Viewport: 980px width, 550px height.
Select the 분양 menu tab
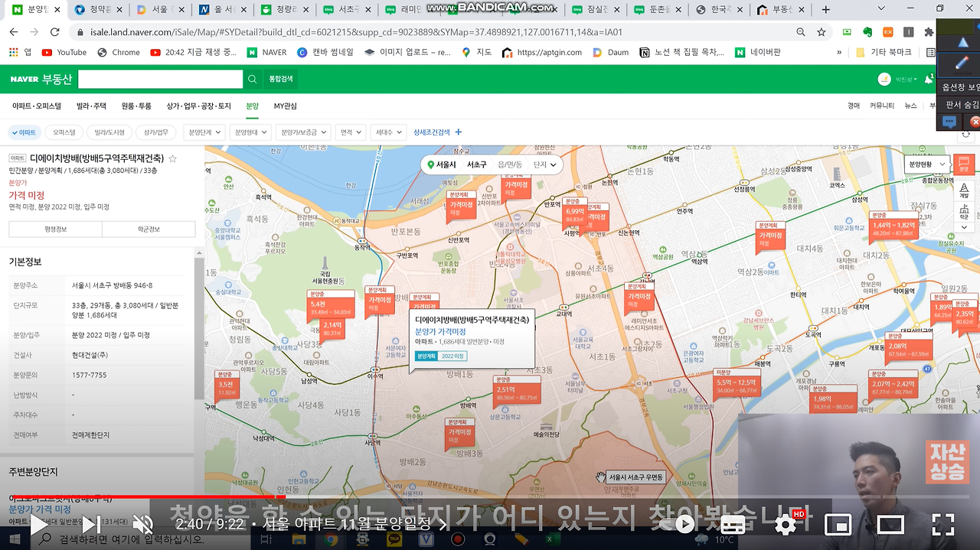pyautogui.click(x=252, y=106)
